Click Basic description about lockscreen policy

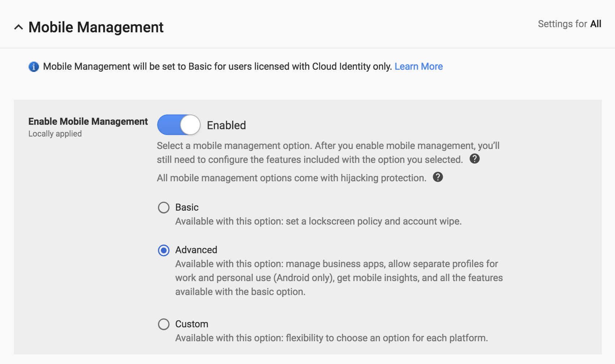(x=318, y=221)
